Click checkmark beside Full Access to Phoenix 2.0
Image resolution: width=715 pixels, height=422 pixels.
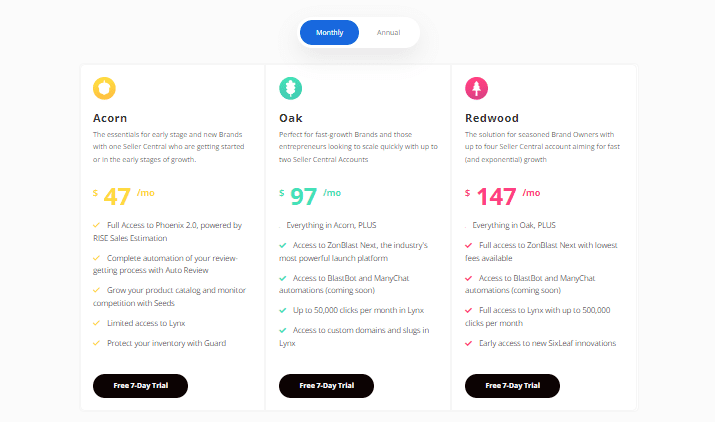pyautogui.click(x=96, y=225)
